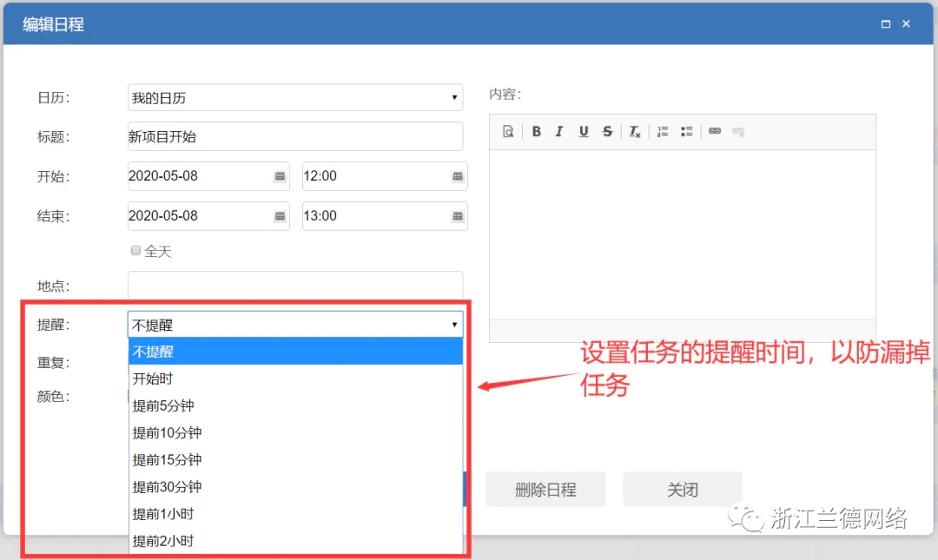
Task: Insert a numbered list in content
Action: (663, 132)
